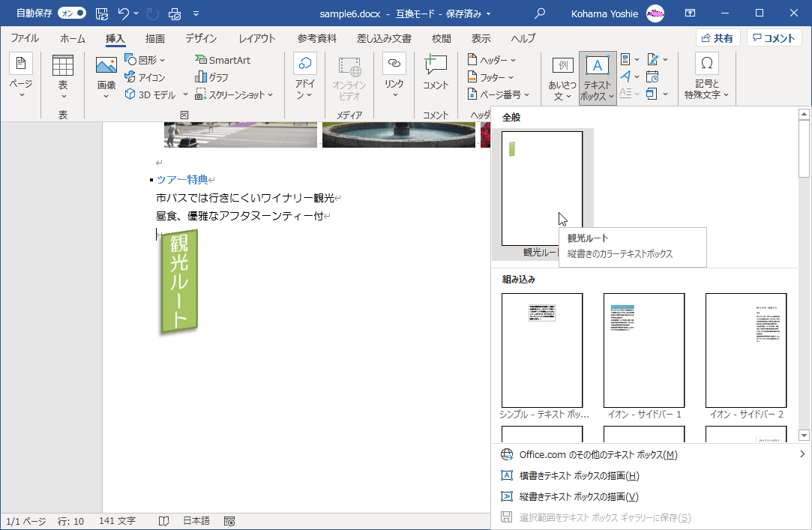
Task: Open the search magnifier in title bar
Action: [x=539, y=13]
